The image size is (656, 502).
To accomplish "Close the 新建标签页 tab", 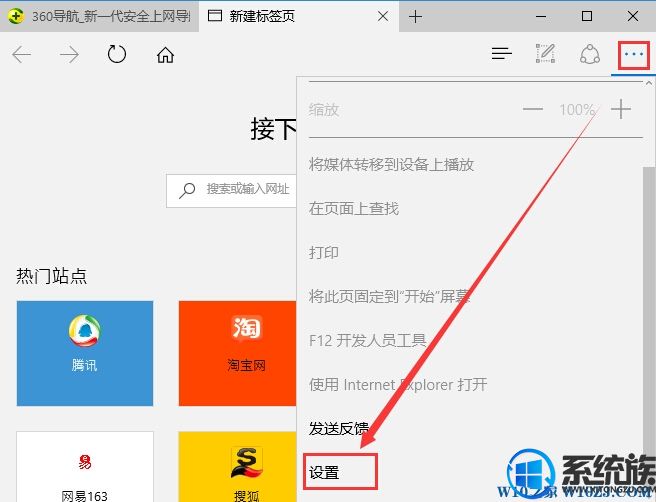I will pos(383,16).
